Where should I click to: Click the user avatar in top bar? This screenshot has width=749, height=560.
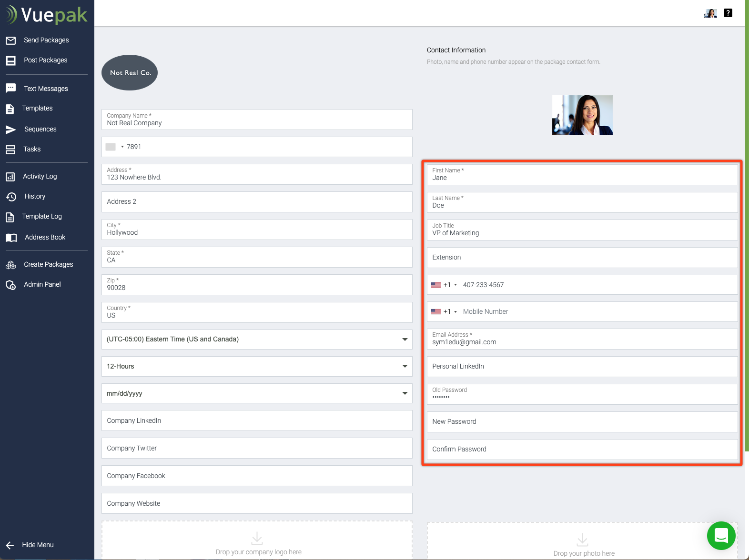click(710, 13)
